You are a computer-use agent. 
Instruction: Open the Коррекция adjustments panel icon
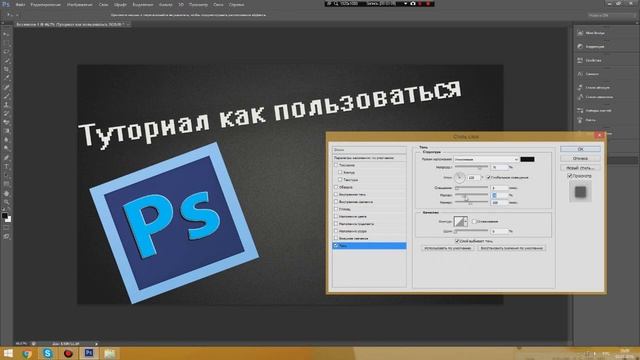coord(580,47)
